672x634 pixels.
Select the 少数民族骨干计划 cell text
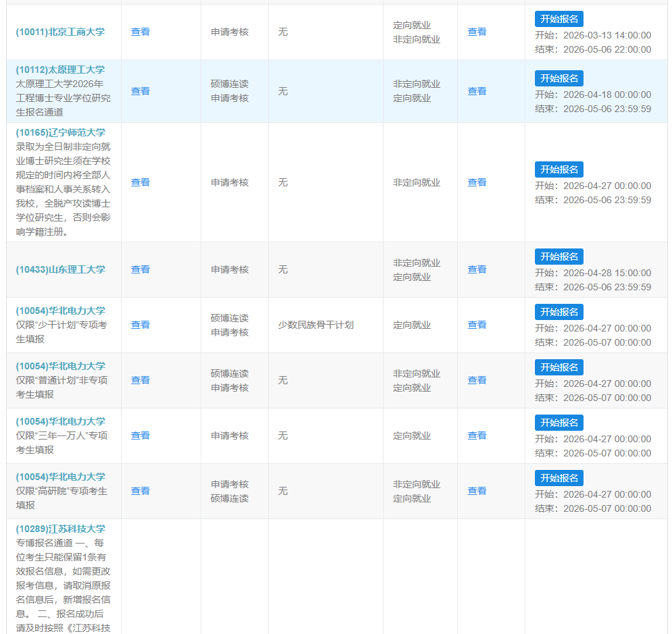tap(316, 325)
